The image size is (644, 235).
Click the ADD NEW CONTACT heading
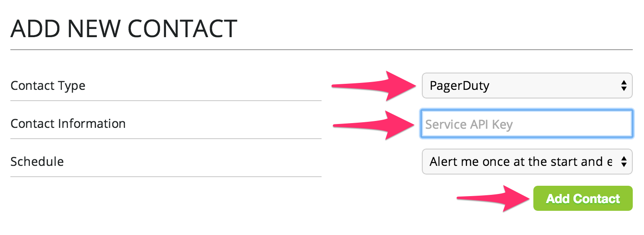point(124,29)
